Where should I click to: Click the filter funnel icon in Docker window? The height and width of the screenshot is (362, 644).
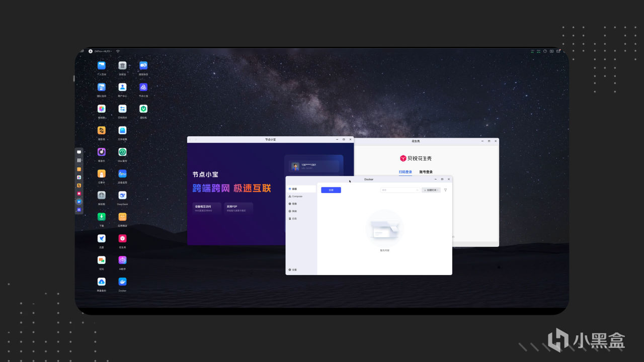pyautogui.click(x=445, y=190)
